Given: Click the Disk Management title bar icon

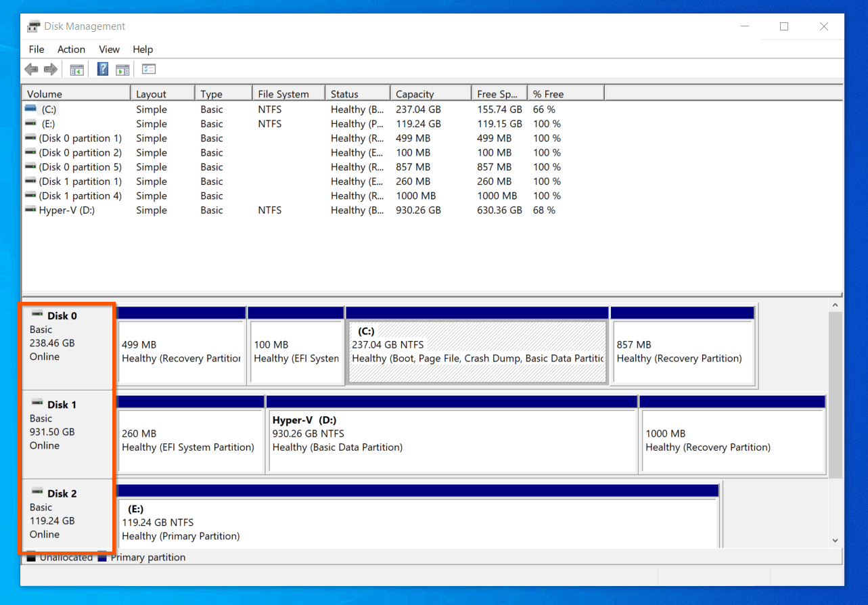Looking at the screenshot, I should 34,26.
